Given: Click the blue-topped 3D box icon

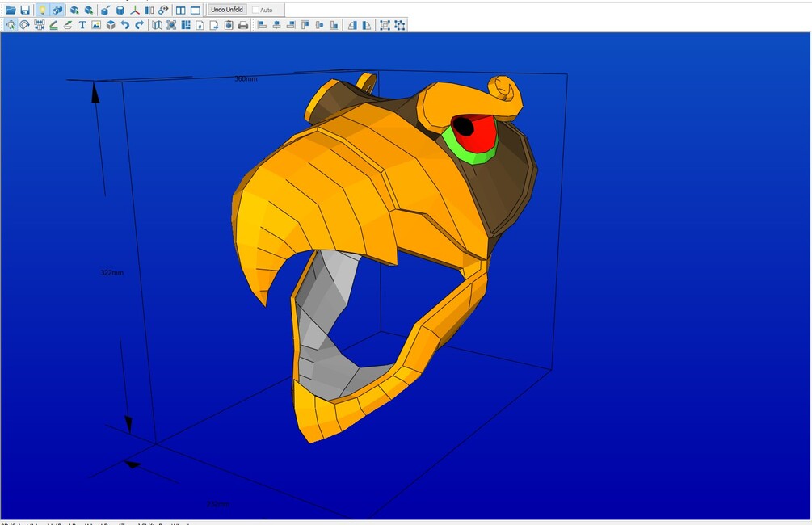Looking at the screenshot, I should (x=111, y=25).
